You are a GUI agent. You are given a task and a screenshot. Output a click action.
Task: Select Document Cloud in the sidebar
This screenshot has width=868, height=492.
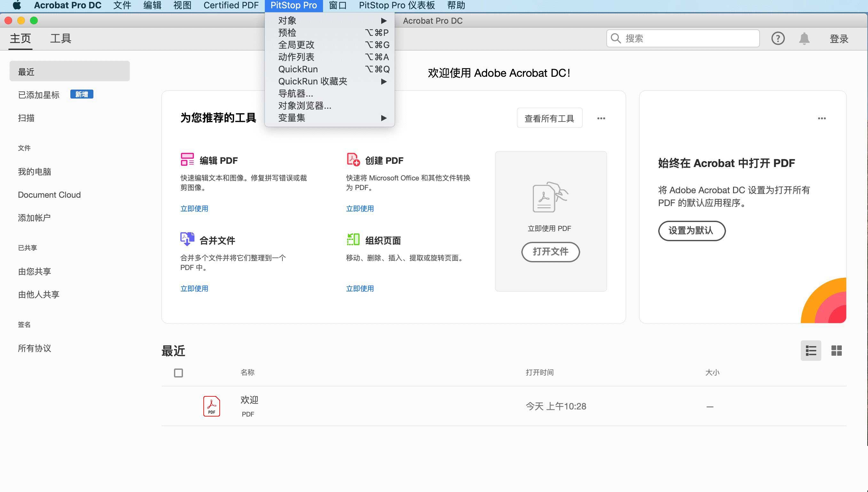click(49, 195)
